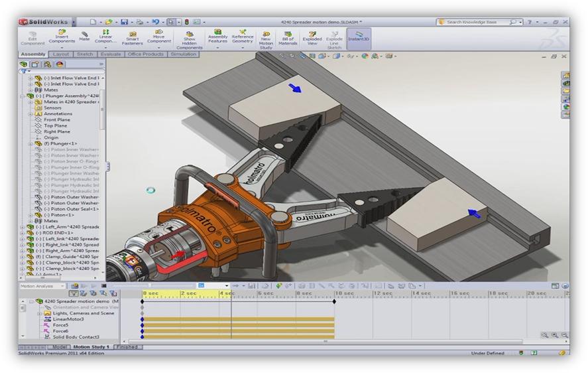The image size is (588, 373).
Task: Select Top Plane in tree
Action: pos(56,125)
